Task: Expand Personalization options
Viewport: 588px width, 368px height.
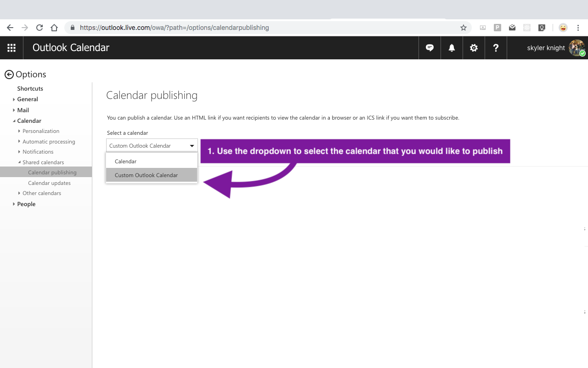Action: [19, 131]
